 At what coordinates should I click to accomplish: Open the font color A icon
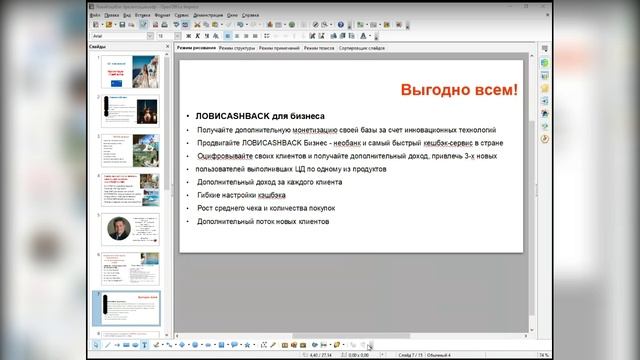coord(363,36)
